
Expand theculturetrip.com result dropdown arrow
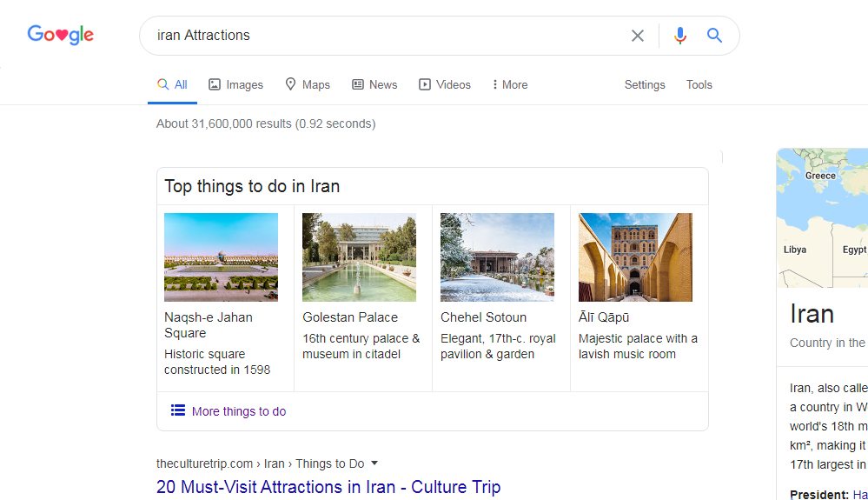[x=374, y=463]
